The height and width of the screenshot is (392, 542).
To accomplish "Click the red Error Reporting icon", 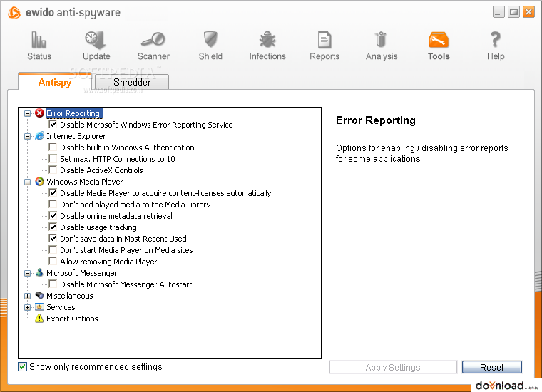I will coord(39,113).
